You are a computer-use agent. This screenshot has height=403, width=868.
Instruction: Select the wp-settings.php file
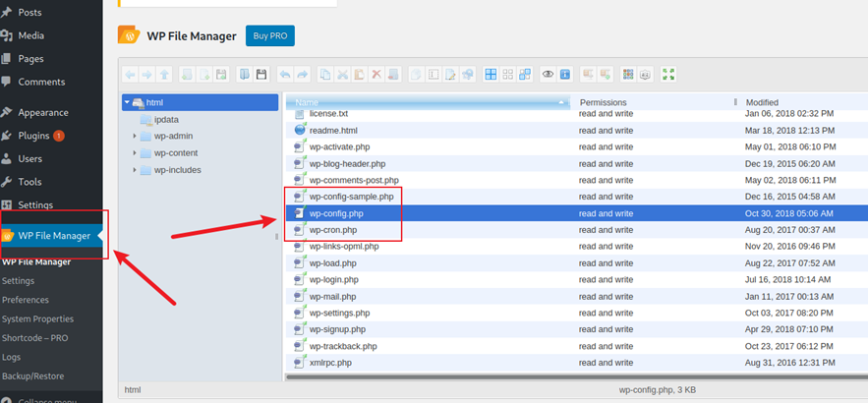pos(339,313)
